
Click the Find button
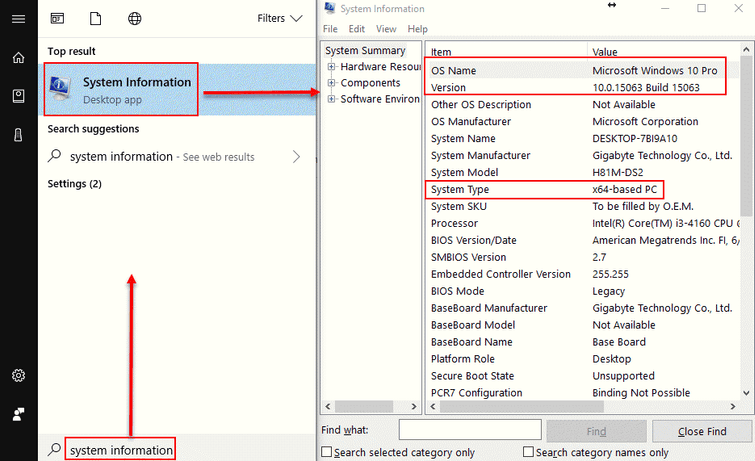click(x=596, y=431)
